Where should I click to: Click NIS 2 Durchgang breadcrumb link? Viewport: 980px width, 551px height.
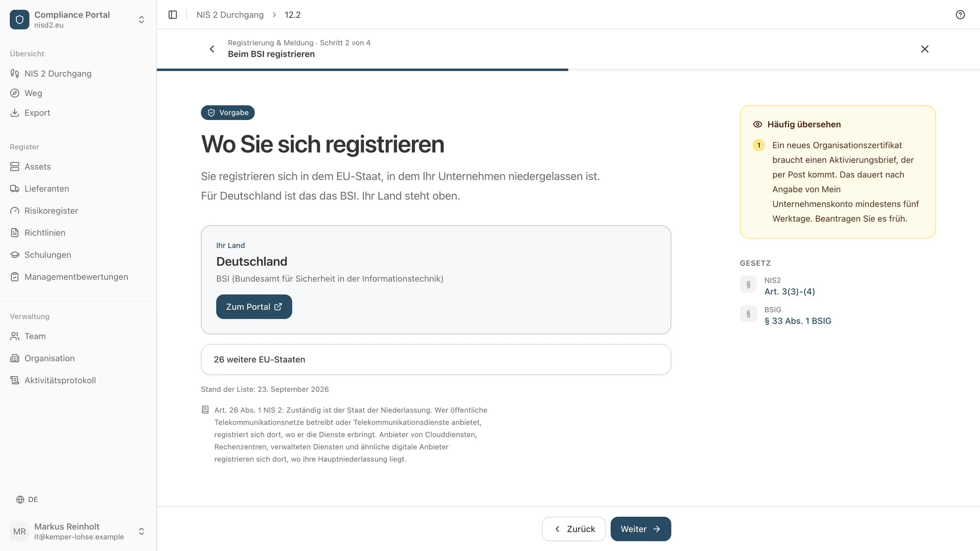click(230, 15)
